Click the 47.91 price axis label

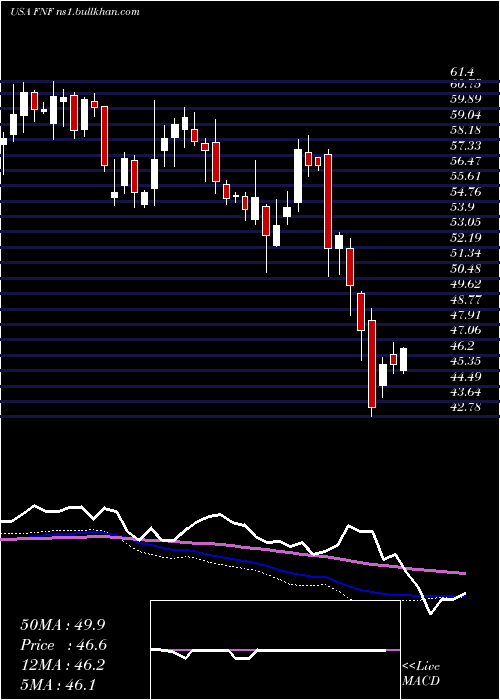(466, 315)
